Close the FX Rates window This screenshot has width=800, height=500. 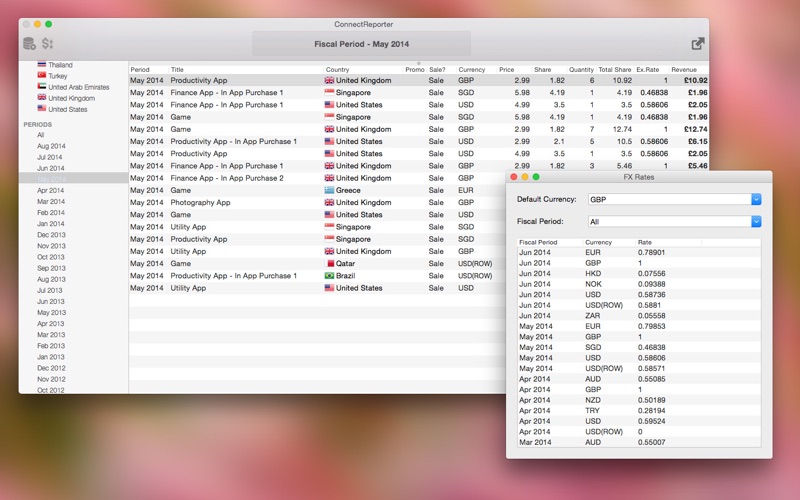[x=514, y=177]
